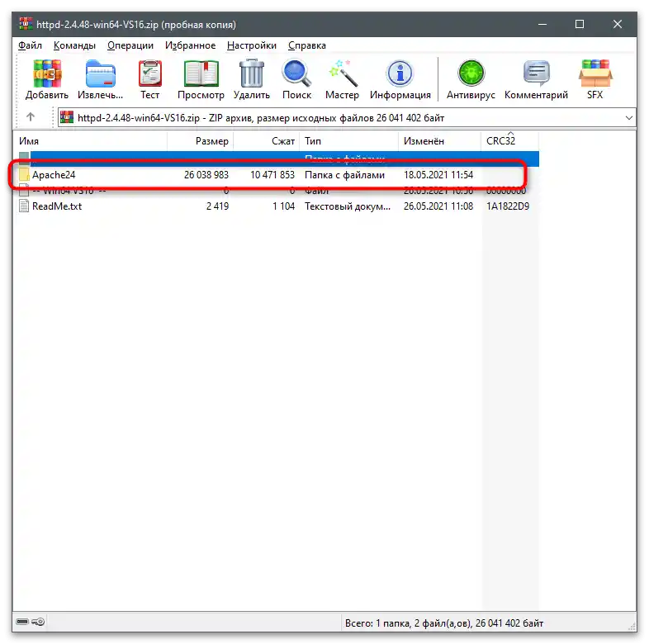Expand the archive path dropdown arrow
The width and height of the screenshot is (649, 644).
pyautogui.click(x=628, y=118)
